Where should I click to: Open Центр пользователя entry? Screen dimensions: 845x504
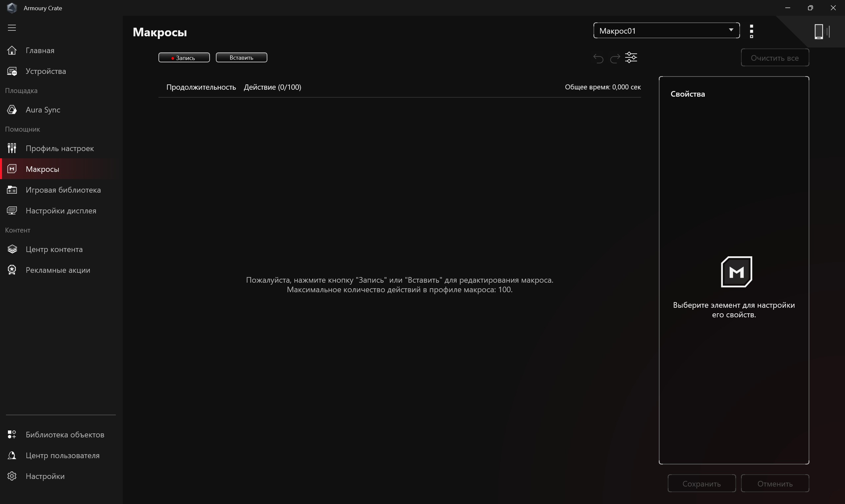(x=61, y=456)
